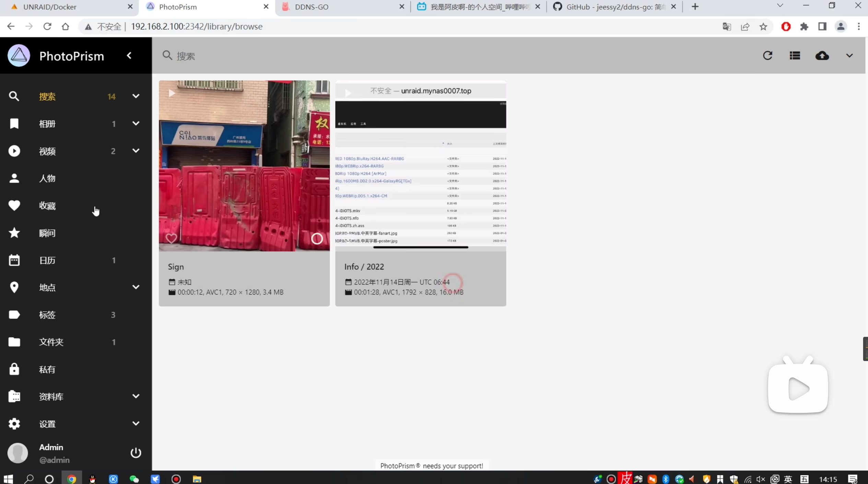
Task: Expand the Videos submenu chevron
Action: (x=136, y=151)
